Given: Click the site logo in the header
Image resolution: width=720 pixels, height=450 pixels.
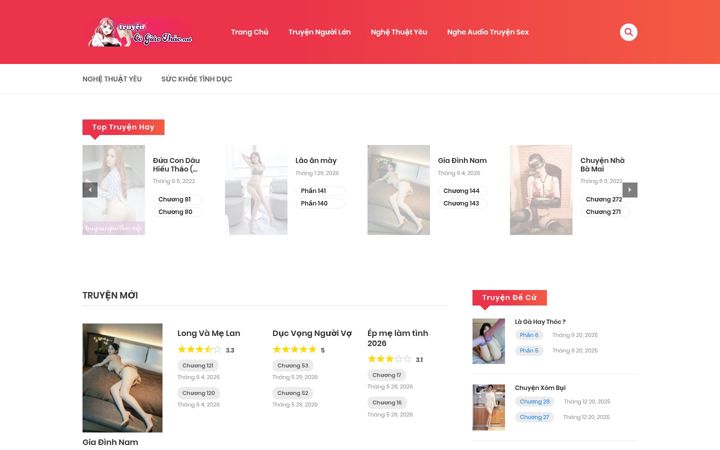Looking at the screenshot, I should point(141,32).
